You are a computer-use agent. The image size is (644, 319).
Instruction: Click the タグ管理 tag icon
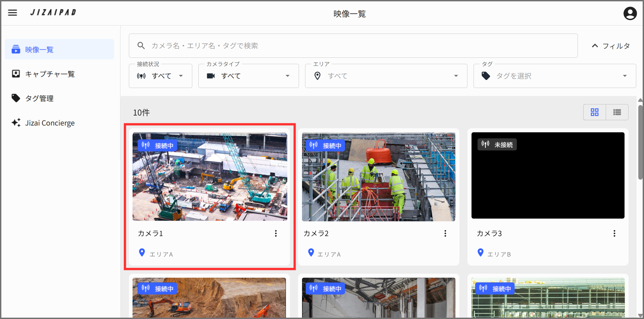[x=16, y=98]
